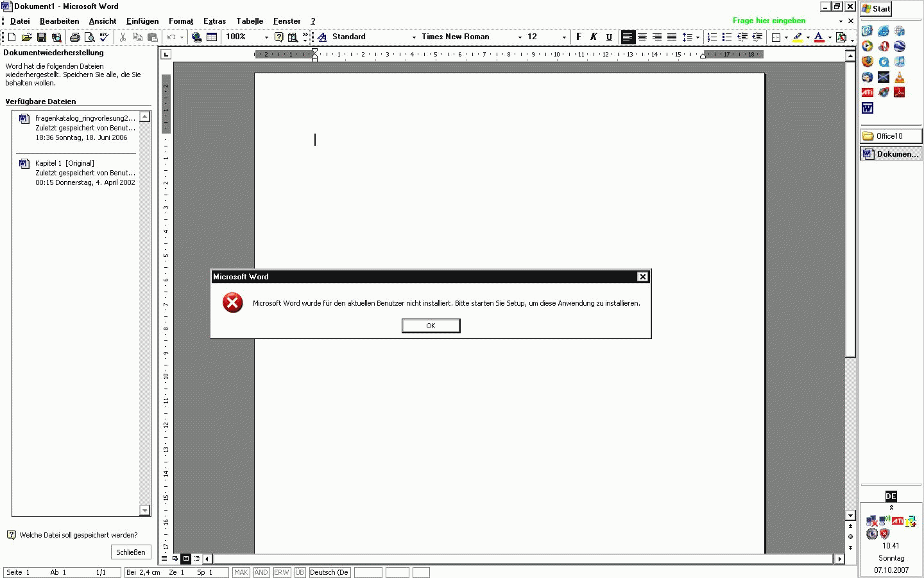Screen dimensions: 924x578
Task: Click the DE language indicator in tray
Action: tap(891, 496)
